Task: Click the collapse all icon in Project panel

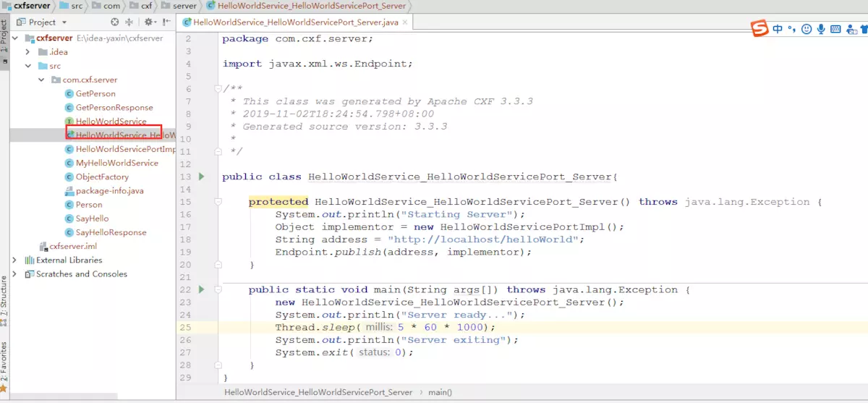Action: (129, 22)
